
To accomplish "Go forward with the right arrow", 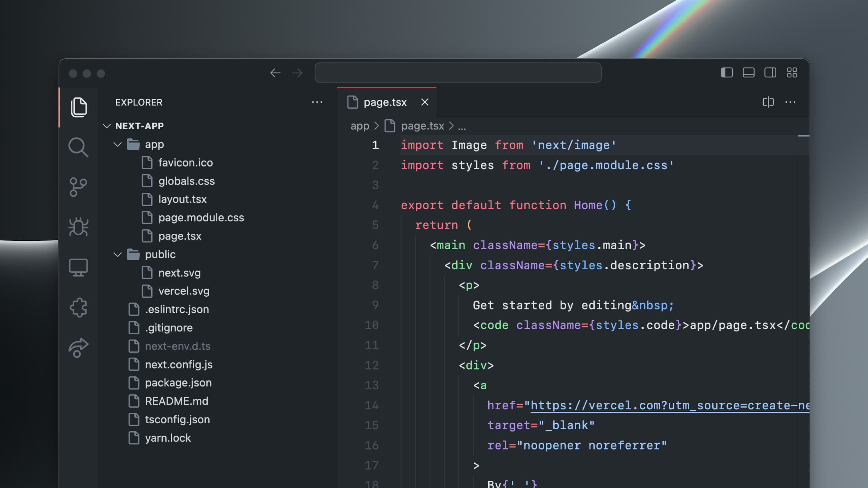I will coord(297,73).
